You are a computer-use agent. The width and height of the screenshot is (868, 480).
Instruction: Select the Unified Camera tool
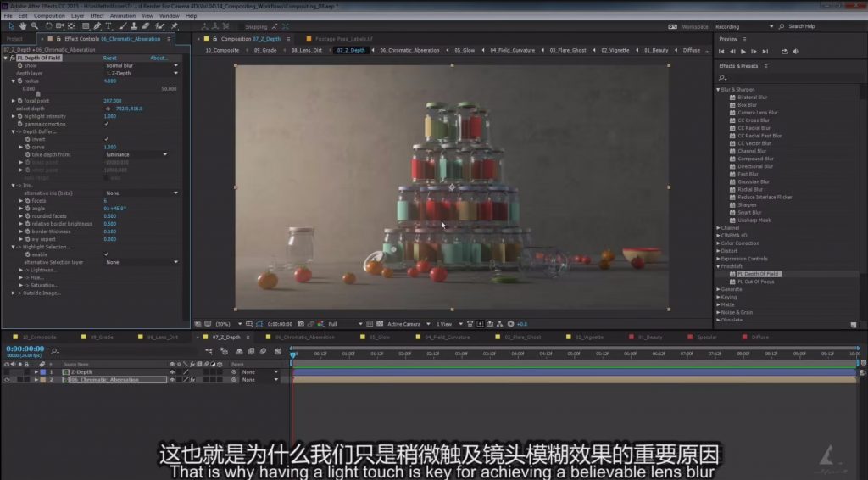click(x=60, y=26)
